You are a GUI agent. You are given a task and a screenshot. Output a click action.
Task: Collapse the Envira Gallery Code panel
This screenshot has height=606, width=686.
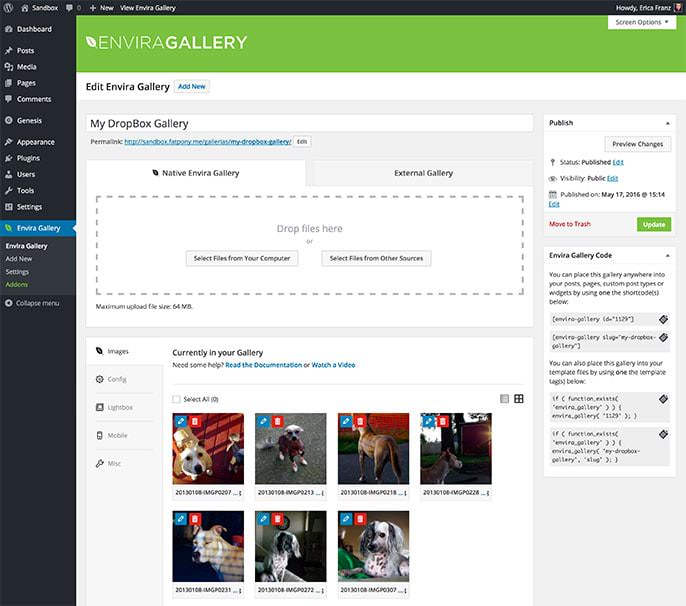tap(667, 256)
